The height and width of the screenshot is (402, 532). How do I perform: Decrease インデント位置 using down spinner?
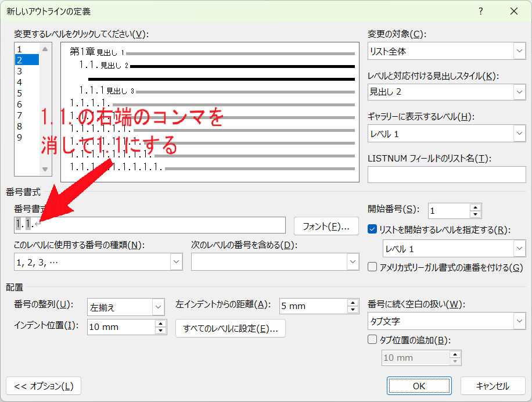(x=160, y=331)
